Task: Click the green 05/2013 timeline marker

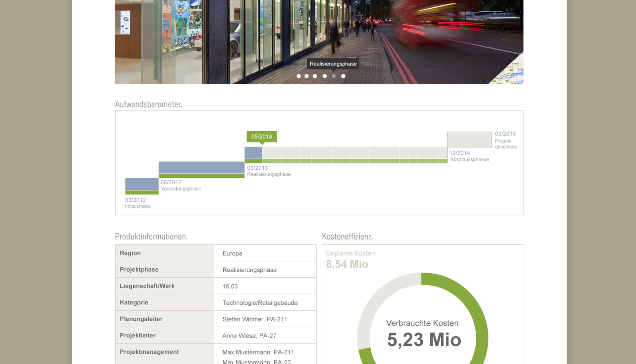Action: 262,137
